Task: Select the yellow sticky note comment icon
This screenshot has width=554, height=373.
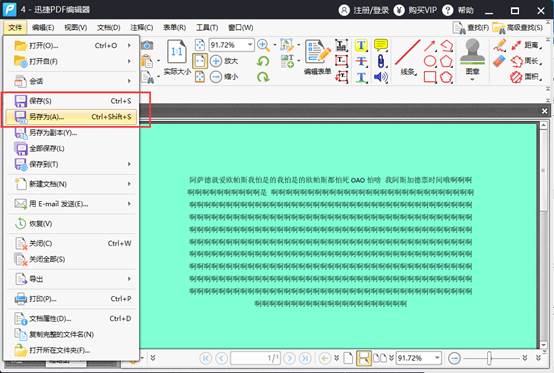Action: pos(381,45)
